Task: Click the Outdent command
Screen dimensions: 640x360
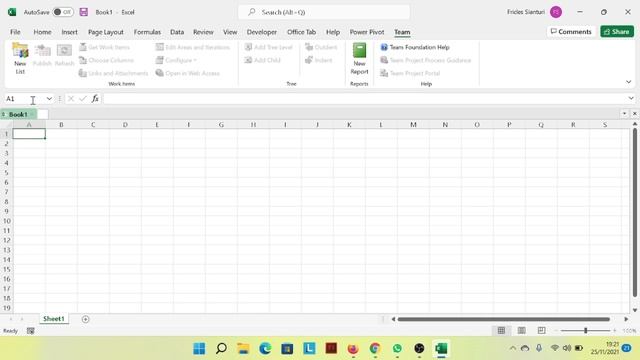Action: coord(321,47)
